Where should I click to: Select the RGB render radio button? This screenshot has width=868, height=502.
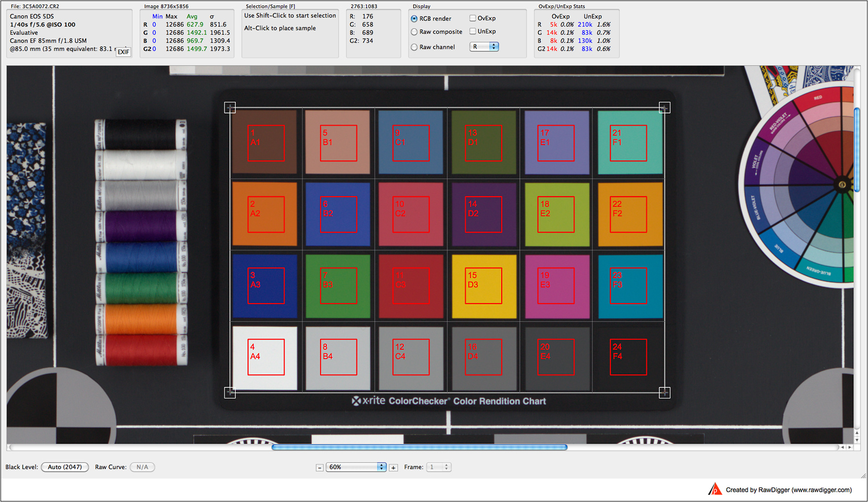(414, 19)
